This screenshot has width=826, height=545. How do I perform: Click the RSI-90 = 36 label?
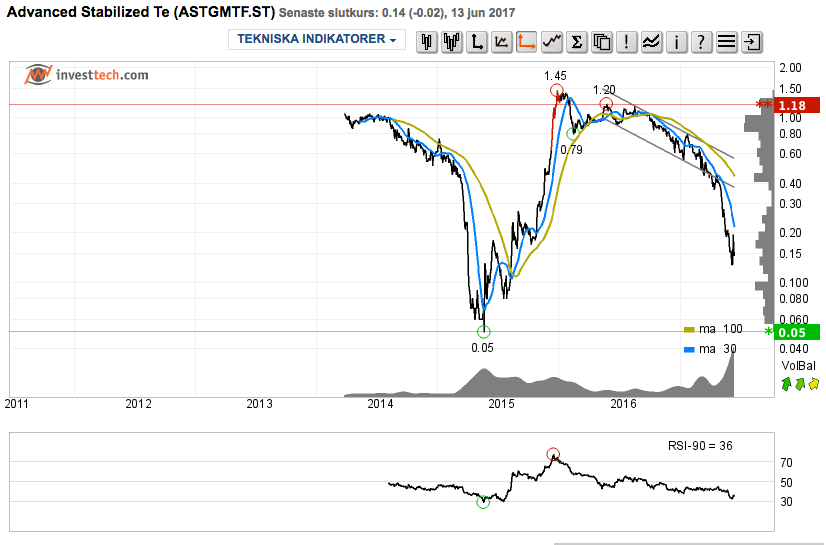coord(700,446)
